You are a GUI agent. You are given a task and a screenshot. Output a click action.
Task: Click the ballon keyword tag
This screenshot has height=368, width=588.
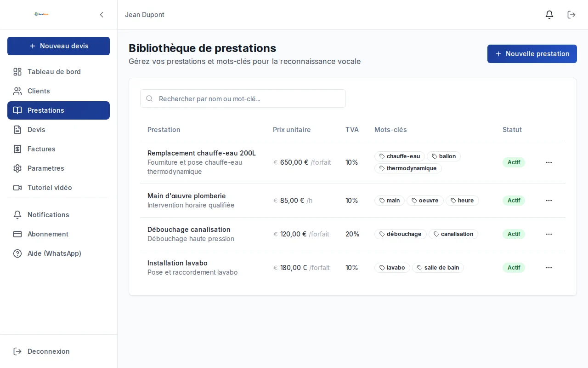[444, 156]
